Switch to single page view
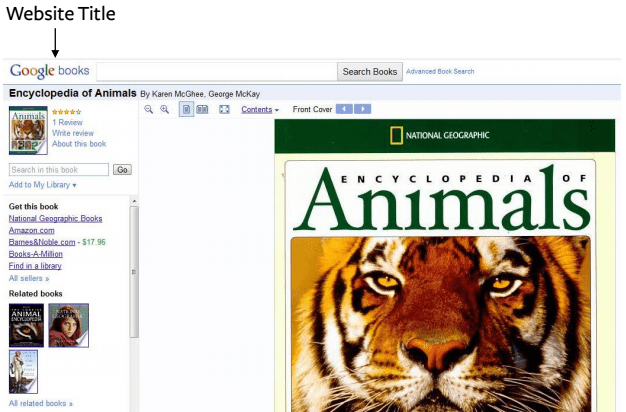 (x=186, y=109)
